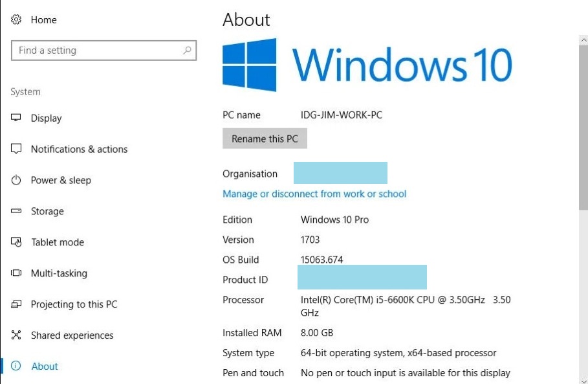Focus the Find a setting search field

97,51
